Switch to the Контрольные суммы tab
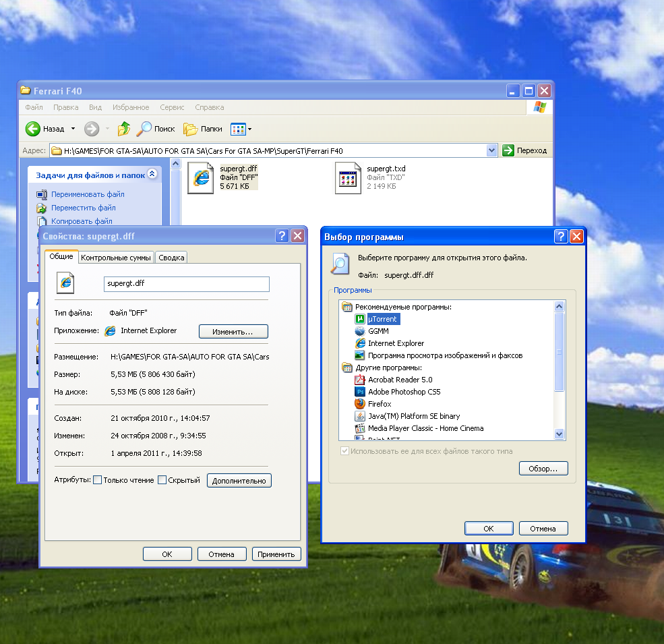The height and width of the screenshot is (644, 664). 115,258
